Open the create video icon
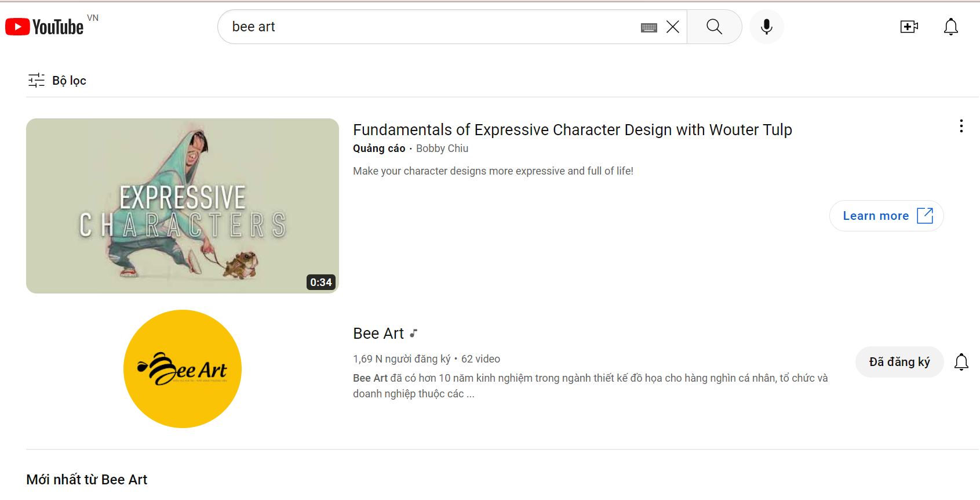This screenshot has width=980, height=500. tap(909, 27)
